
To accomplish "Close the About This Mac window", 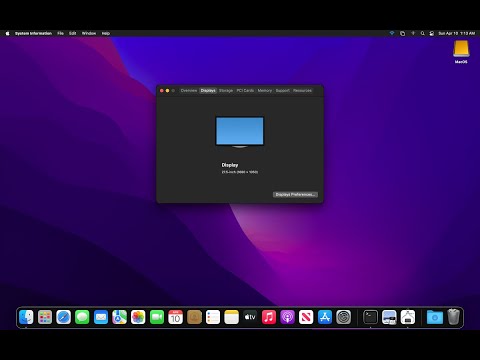I will pos(162,91).
